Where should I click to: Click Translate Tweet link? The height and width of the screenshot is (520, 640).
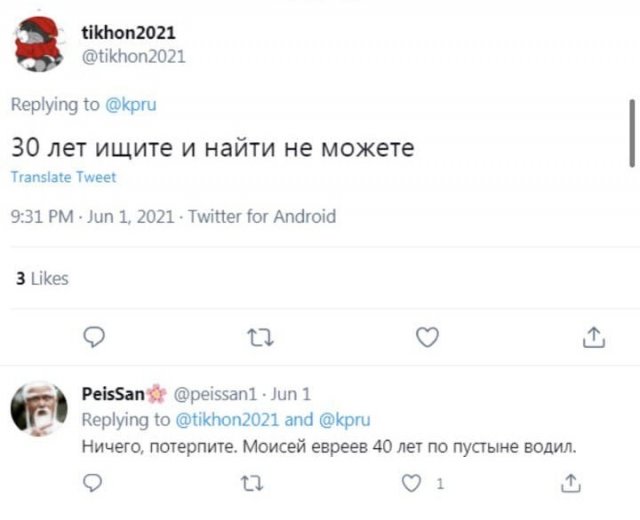point(63,177)
